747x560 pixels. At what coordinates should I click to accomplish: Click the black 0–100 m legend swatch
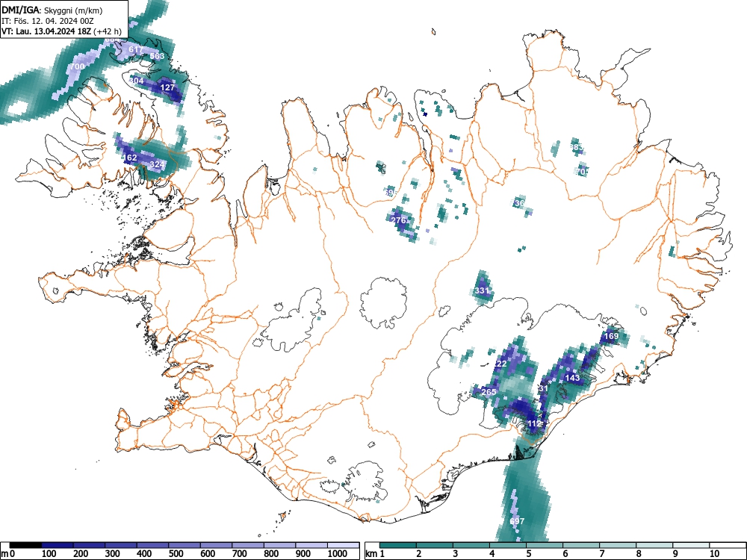click(25, 545)
